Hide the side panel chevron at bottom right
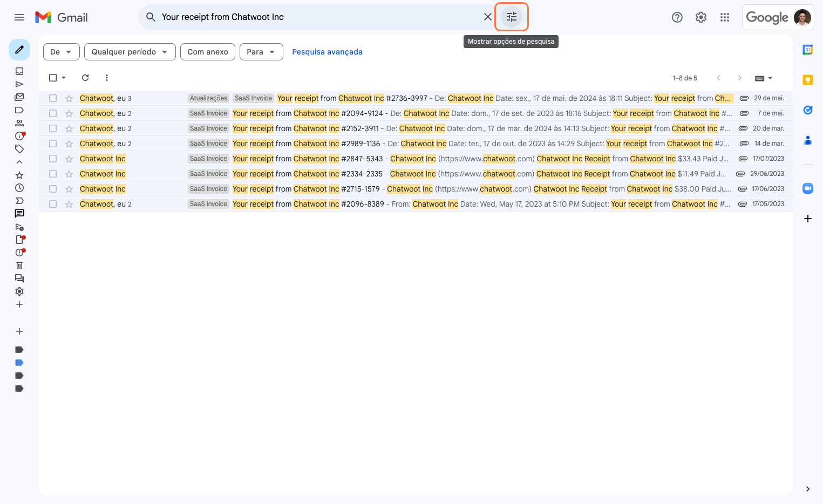Image resolution: width=823 pixels, height=504 pixels. point(808,489)
